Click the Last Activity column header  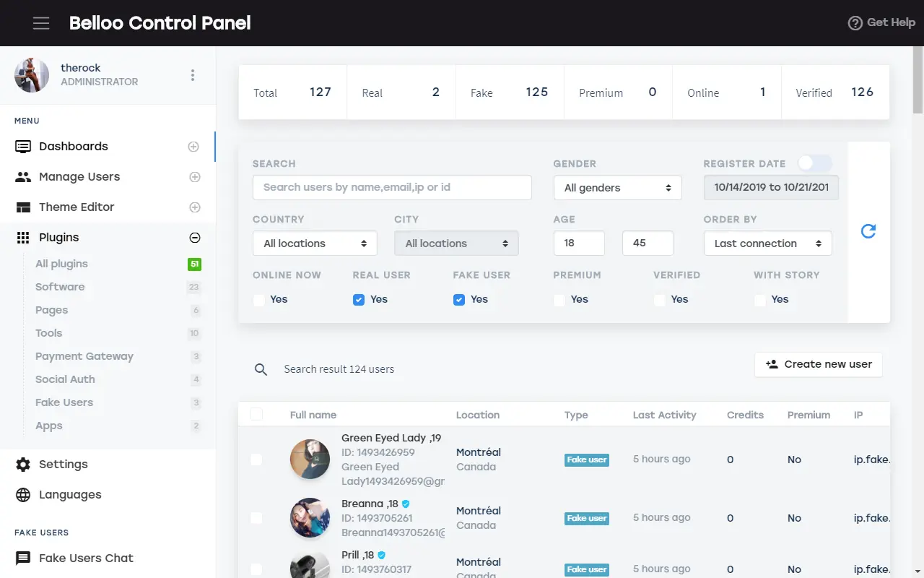coord(665,415)
